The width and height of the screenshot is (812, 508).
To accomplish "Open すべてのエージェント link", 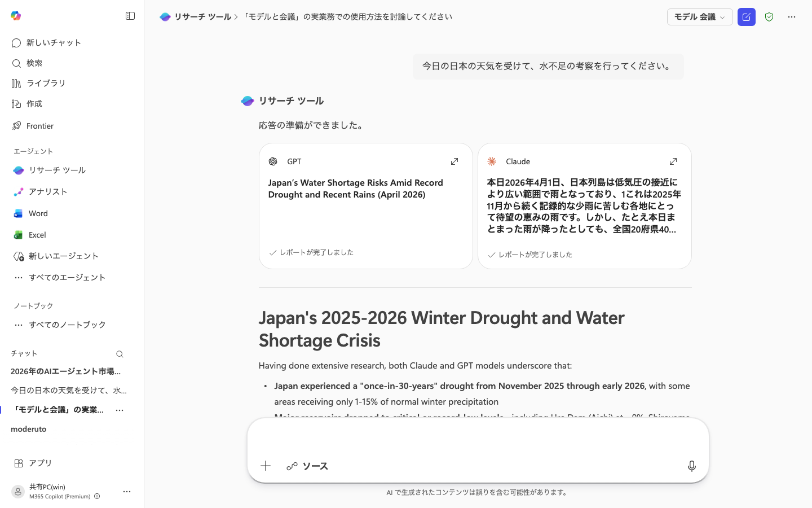I will pos(67,277).
